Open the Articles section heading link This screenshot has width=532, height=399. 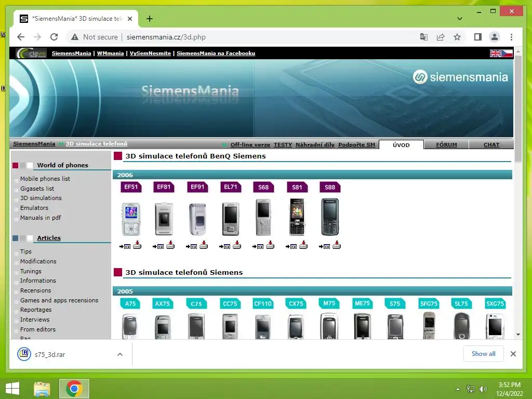pyautogui.click(x=49, y=238)
